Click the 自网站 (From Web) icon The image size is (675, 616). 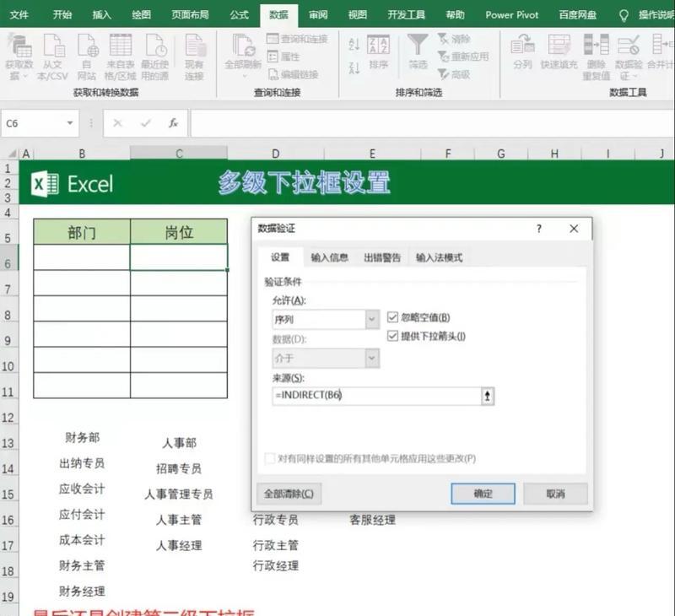(87, 46)
